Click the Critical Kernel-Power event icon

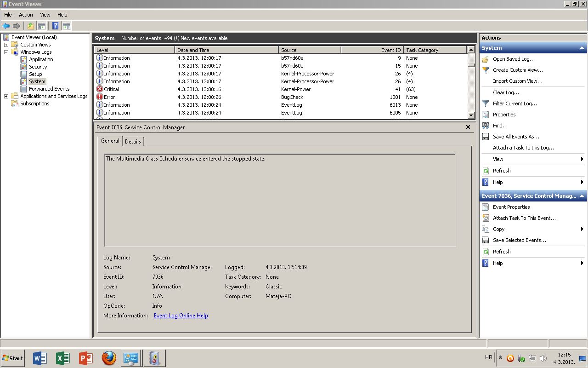click(x=100, y=89)
